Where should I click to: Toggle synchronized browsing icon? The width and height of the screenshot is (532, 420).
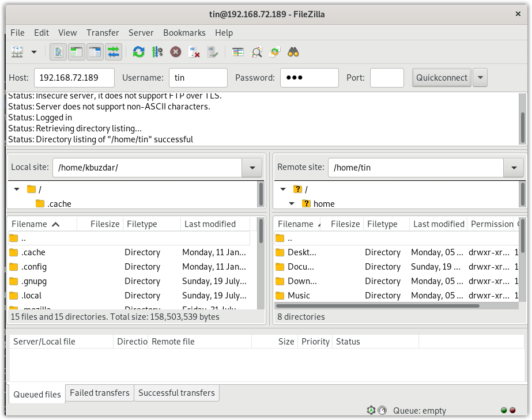(275, 52)
